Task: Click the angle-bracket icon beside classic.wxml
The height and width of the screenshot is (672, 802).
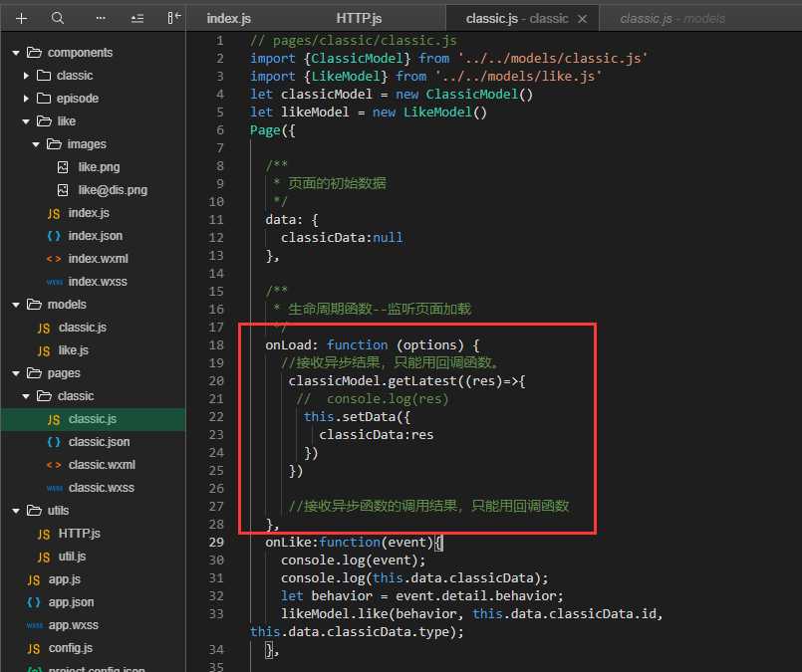Action: coord(54,466)
